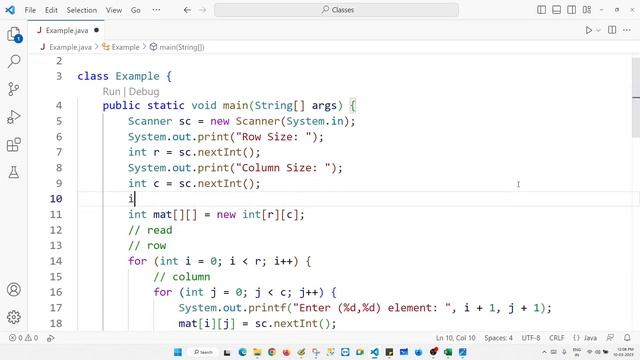The height and width of the screenshot is (360, 640).
Task: Open Chrome from taskbar
Action: pos(272,352)
